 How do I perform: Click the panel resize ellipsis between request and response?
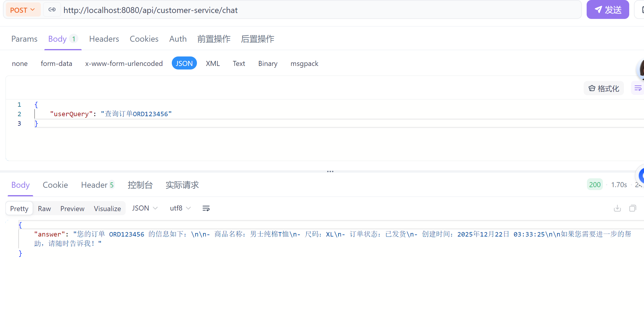click(330, 171)
